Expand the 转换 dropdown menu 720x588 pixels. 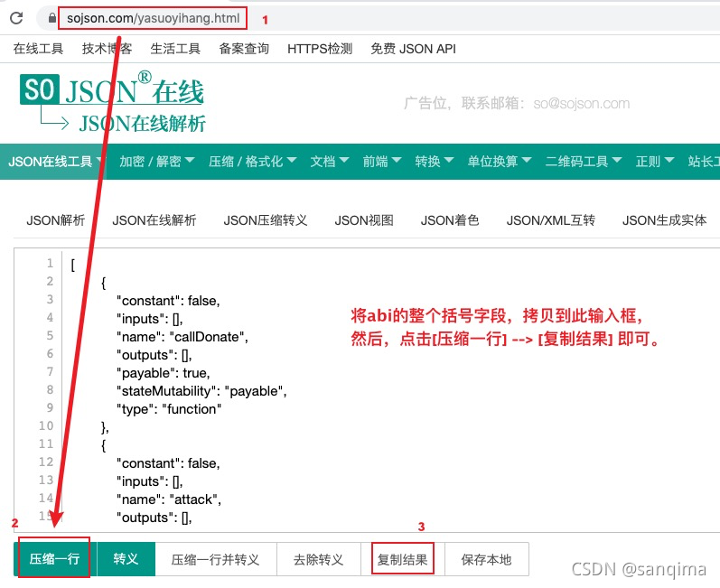pos(435,161)
